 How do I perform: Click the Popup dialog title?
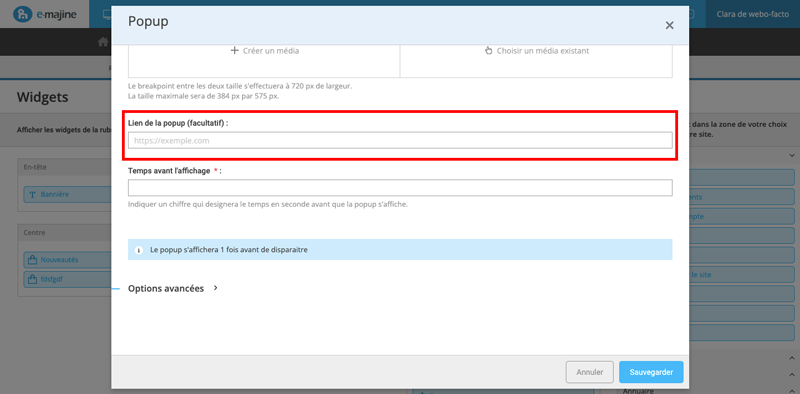click(x=148, y=21)
